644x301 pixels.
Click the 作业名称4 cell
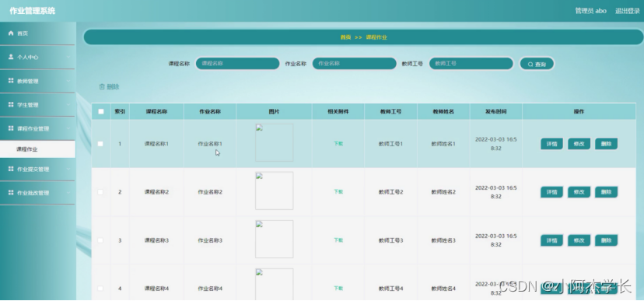pyautogui.click(x=210, y=289)
